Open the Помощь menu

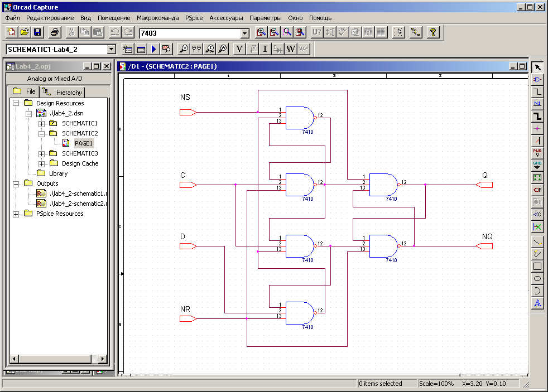click(x=320, y=18)
